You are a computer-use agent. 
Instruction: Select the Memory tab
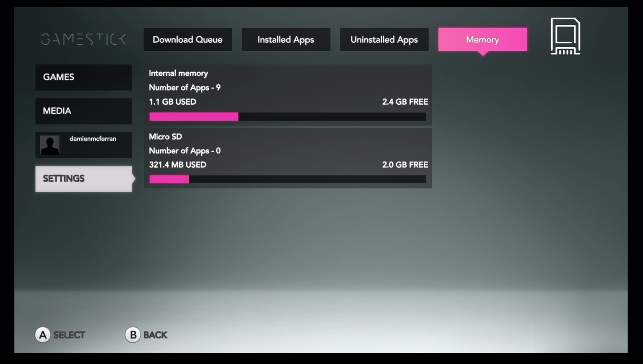click(x=483, y=39)
